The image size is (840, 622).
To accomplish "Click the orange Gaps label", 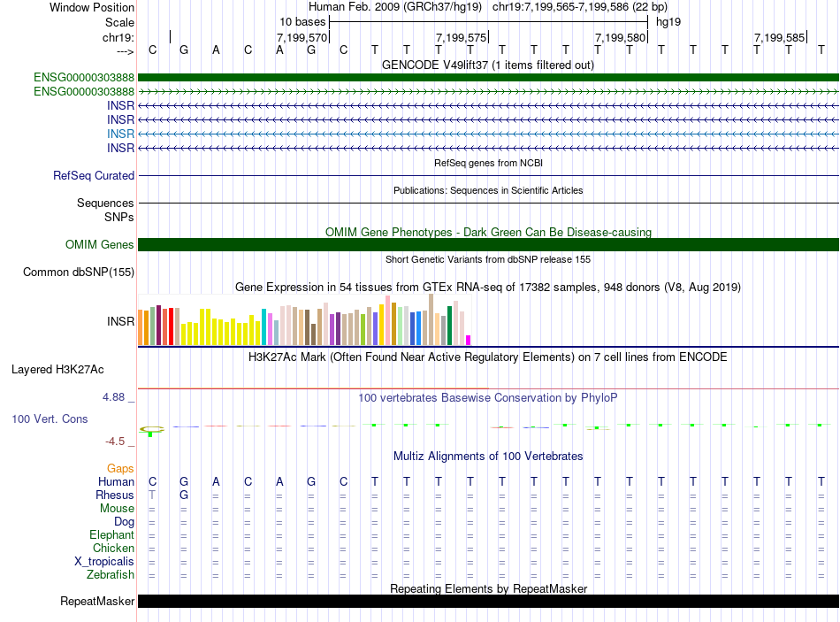I will pos(120,469).
